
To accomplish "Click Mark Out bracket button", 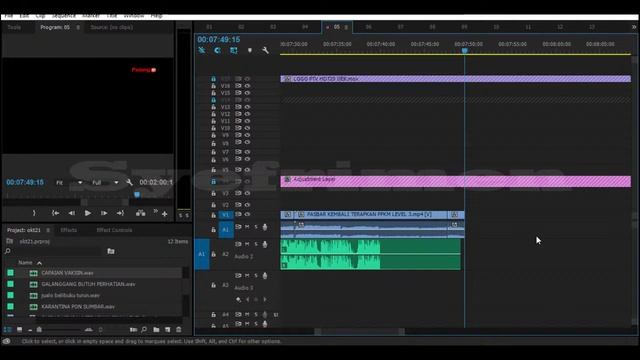I will click(x=34, y=213).
